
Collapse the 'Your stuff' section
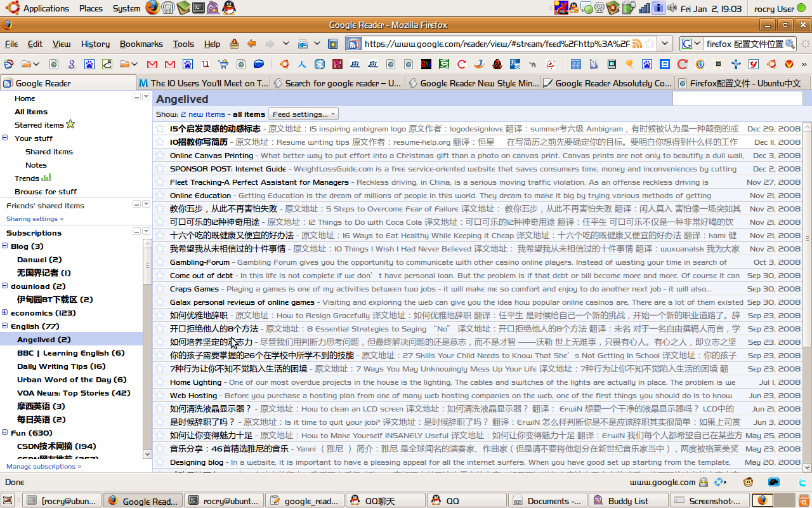pyautogui.click(x=5, y=138)
